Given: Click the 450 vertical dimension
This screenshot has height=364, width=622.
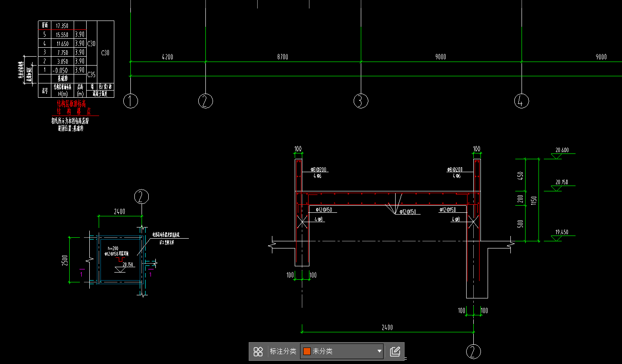Looking at the screenshot, I should pyautogui.click(x=520, y=175).
